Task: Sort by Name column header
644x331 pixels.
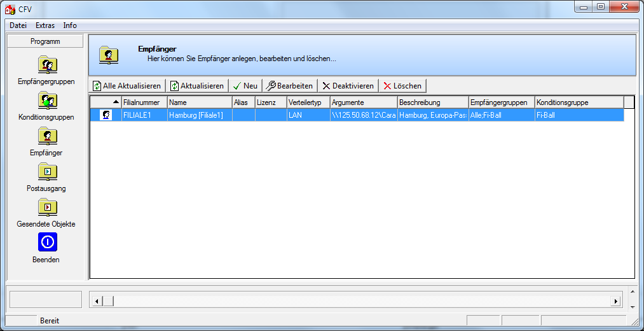Action: click(x=200, y=102)
